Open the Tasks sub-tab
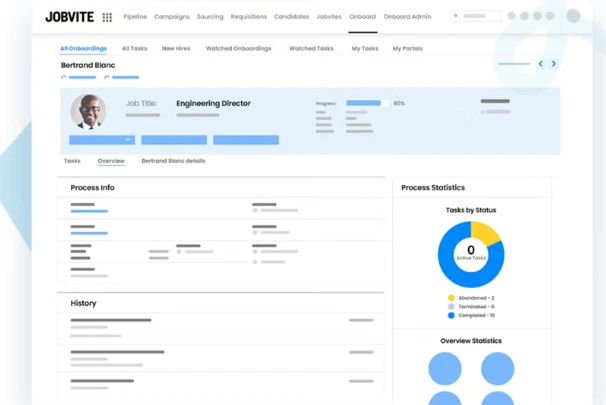This screenshot has width=606, height=405. 72,161
